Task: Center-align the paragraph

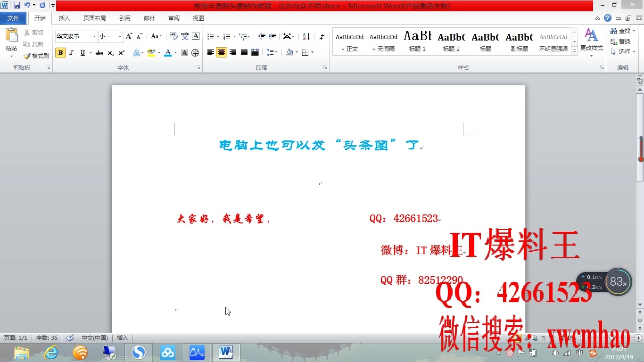Action: (x=222, y=52)
